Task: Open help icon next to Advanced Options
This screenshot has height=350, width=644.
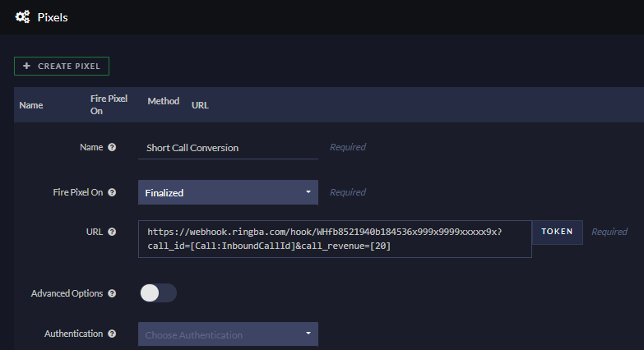Action: 112,293
